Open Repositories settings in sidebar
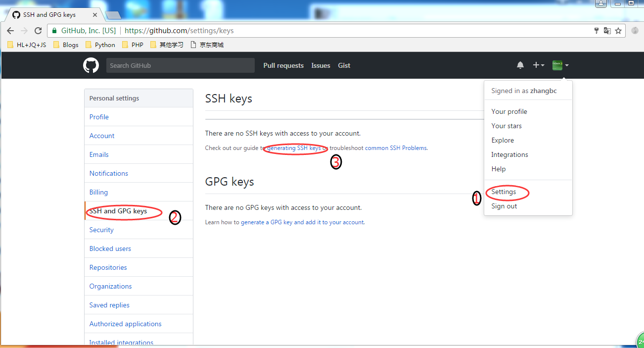This screenshot has width=644, height=348. pyautogui.click(x=139, y=267)
